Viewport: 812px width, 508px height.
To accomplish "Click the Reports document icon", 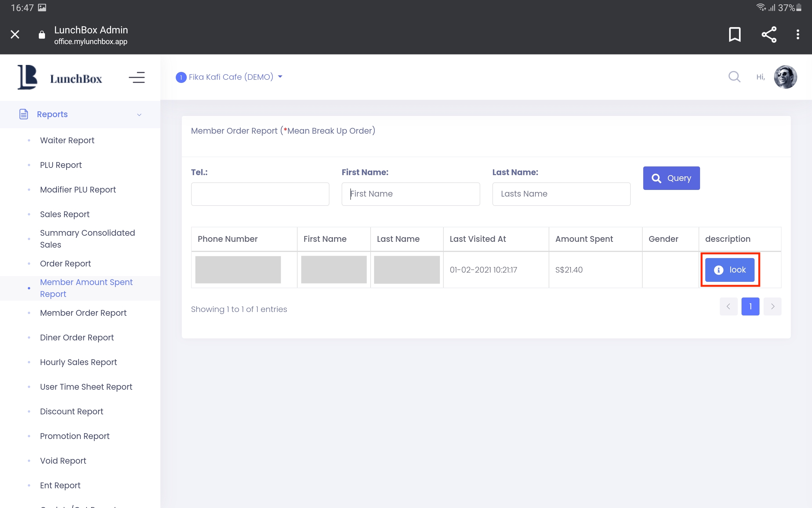I will (x=23, y=114).
